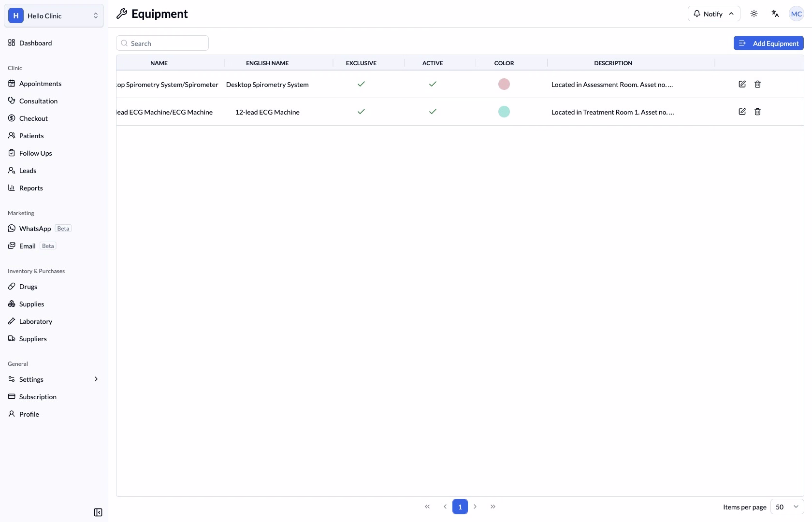Viewport: 812px width, 522px height.
Task: Open the Hello Clinic clinic switcher
Action: point(54,15)
